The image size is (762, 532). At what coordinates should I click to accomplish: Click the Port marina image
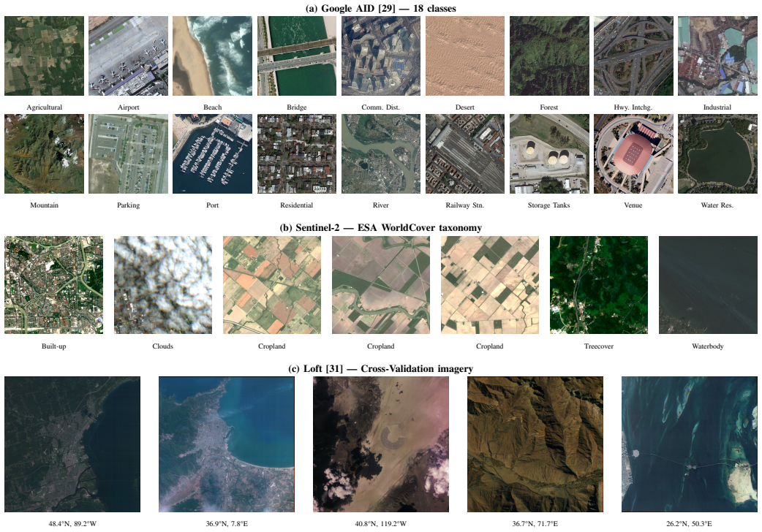[212, 154]
